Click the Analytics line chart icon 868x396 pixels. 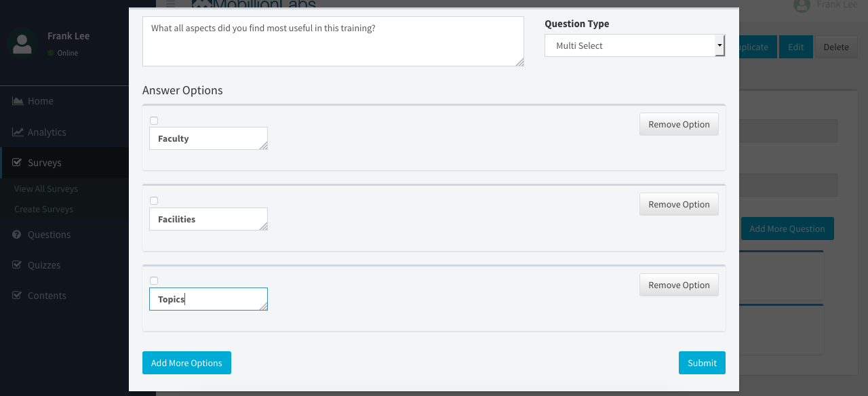tap(18, 132)
